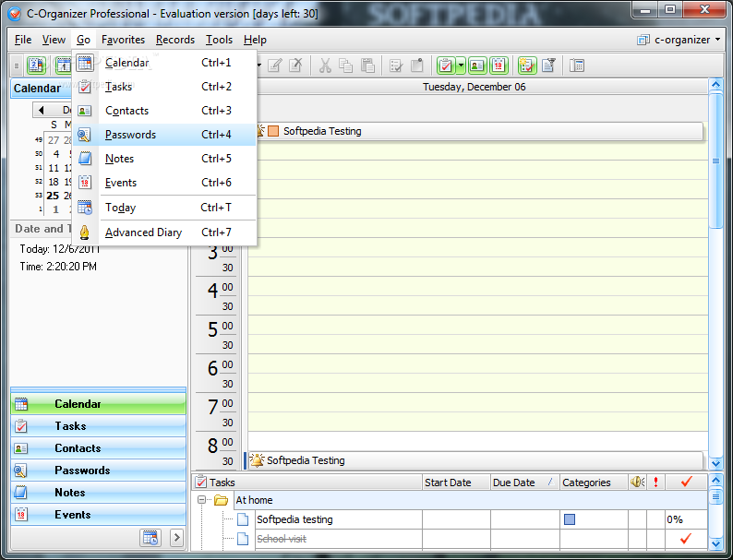Select Calendar in the Go menu
Screen dimensions: 733x560
[164, 63]
